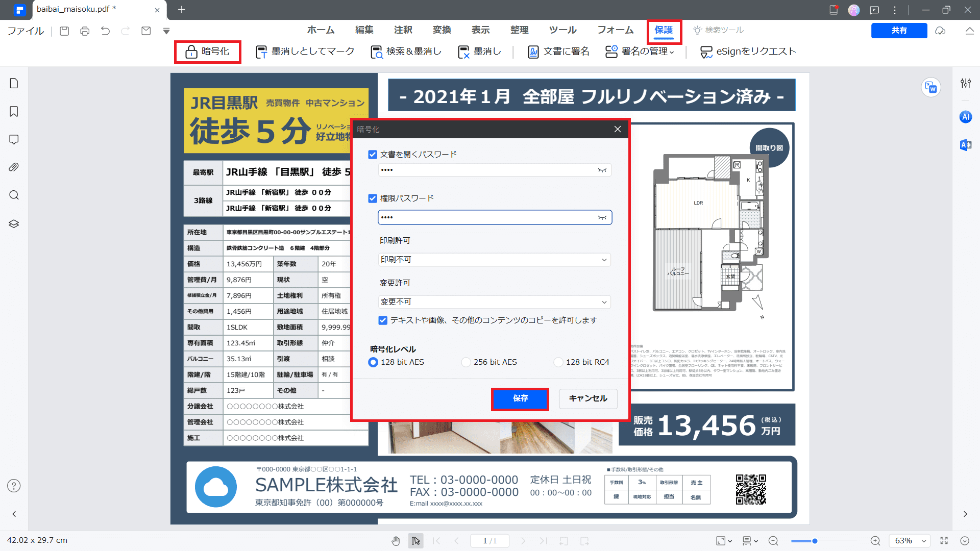
Task: Close the 暗号化 dialog with X
Action: click(618, 129)
